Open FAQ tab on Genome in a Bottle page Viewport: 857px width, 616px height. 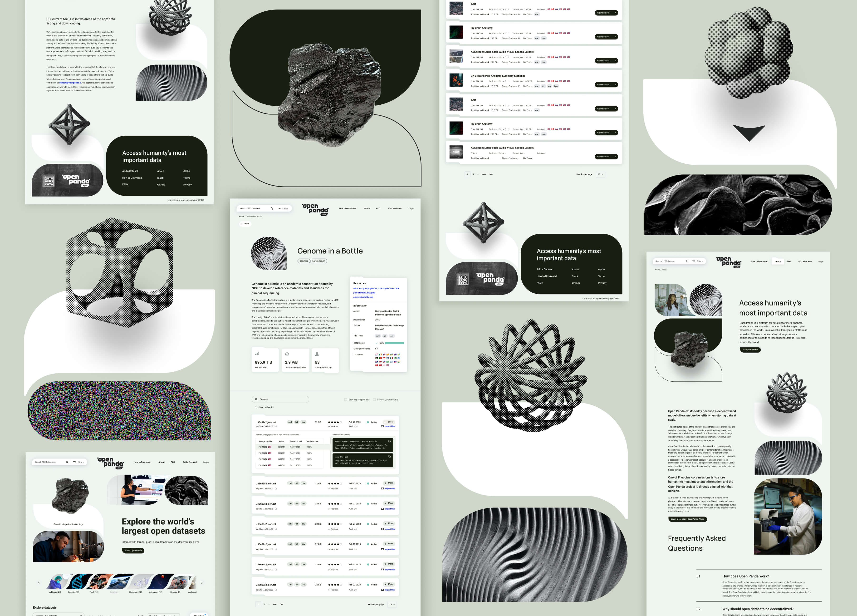pos(378,209)
